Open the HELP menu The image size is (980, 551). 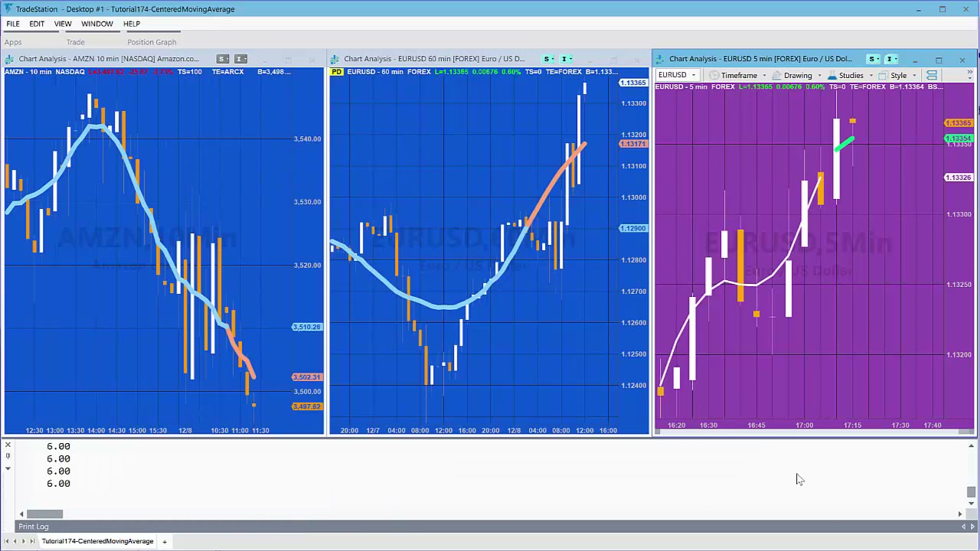(132, 24)
